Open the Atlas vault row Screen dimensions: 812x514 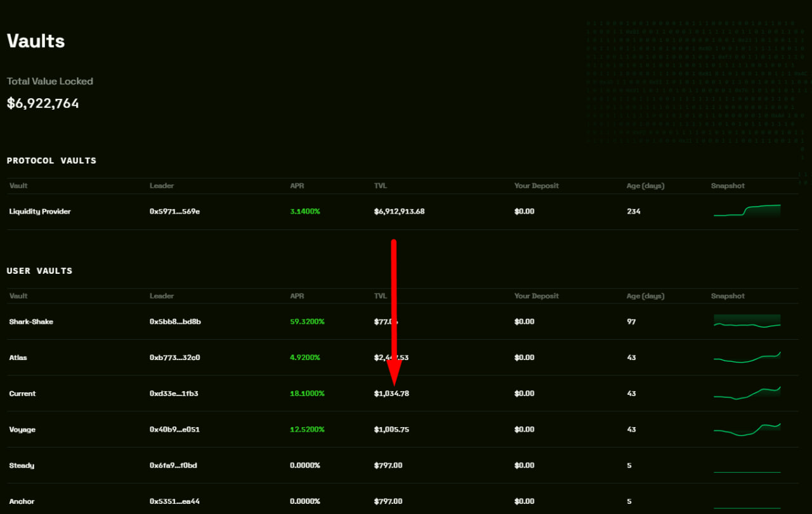[x=403, y=358]
